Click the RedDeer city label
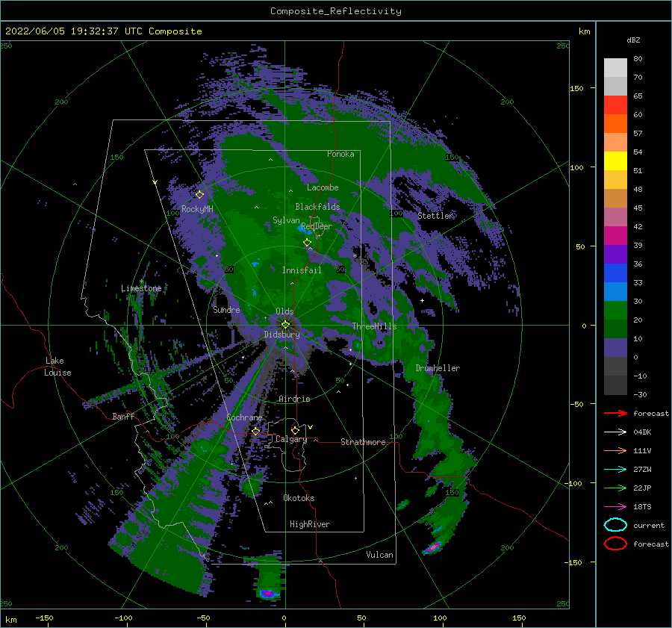 [317, 226]
